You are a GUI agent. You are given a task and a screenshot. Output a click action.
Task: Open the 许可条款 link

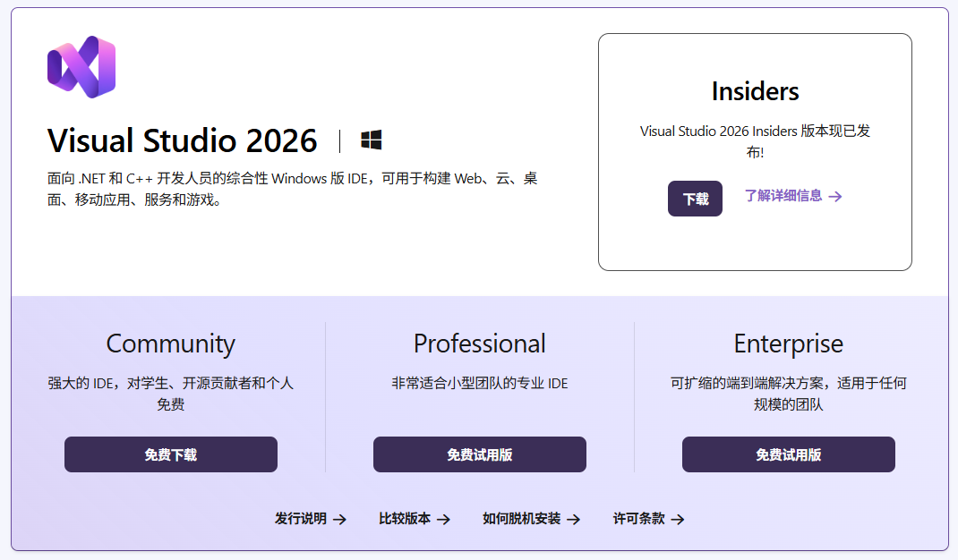tap(648, 519)
